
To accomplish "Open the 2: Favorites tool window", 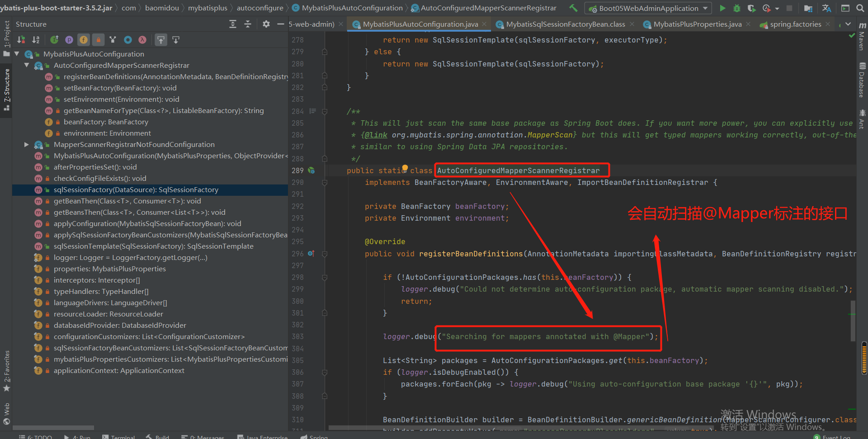I will [6, 372].
